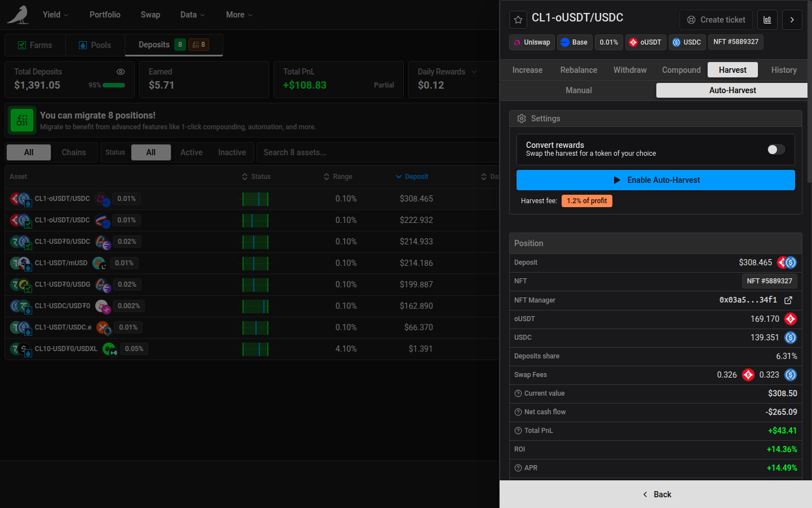Switch to the Withdraw tab
The width and height of the screenshot is (812, 508).
point(630,70)
